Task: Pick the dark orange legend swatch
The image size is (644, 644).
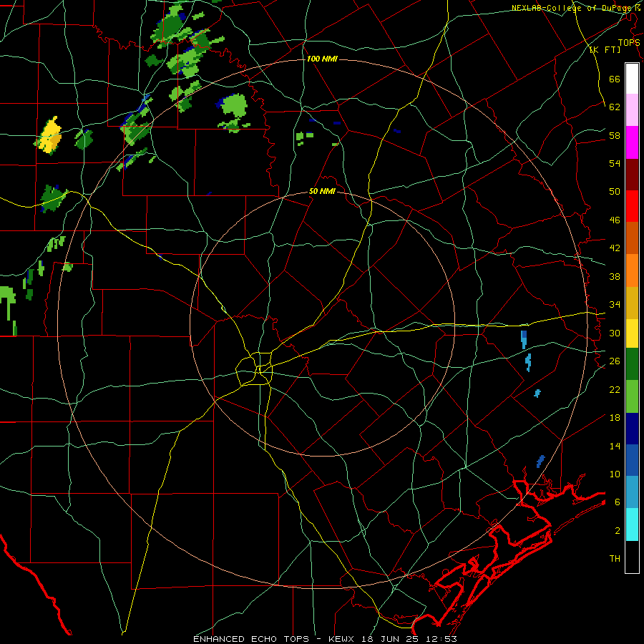Action: [x=632, y=238]
